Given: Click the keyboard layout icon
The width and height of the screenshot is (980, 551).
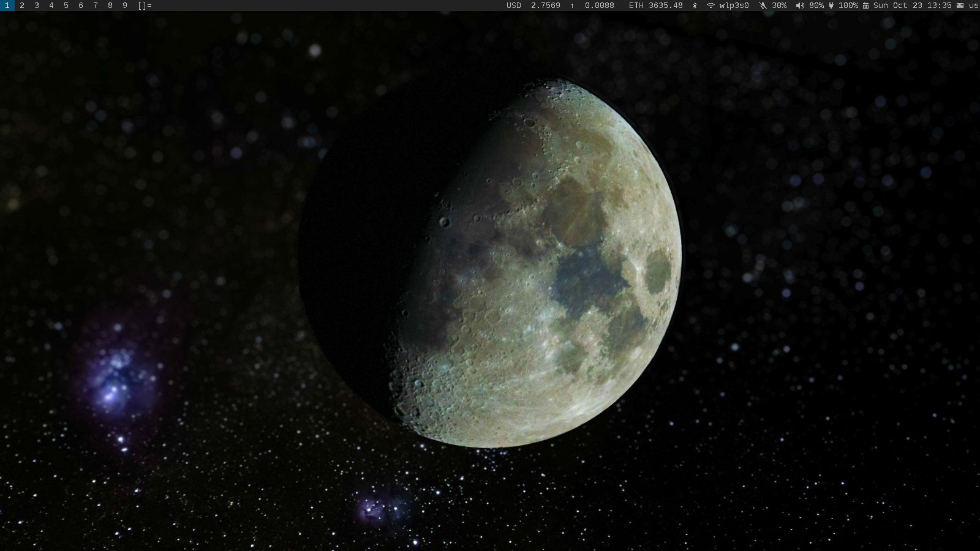Looking at the screenshot, I should (960, 6).
